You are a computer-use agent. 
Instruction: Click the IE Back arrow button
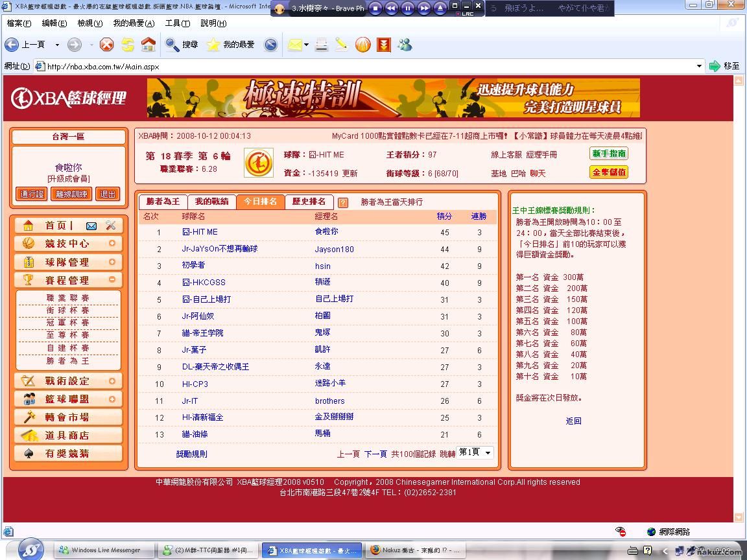click(x=12, y=45)
